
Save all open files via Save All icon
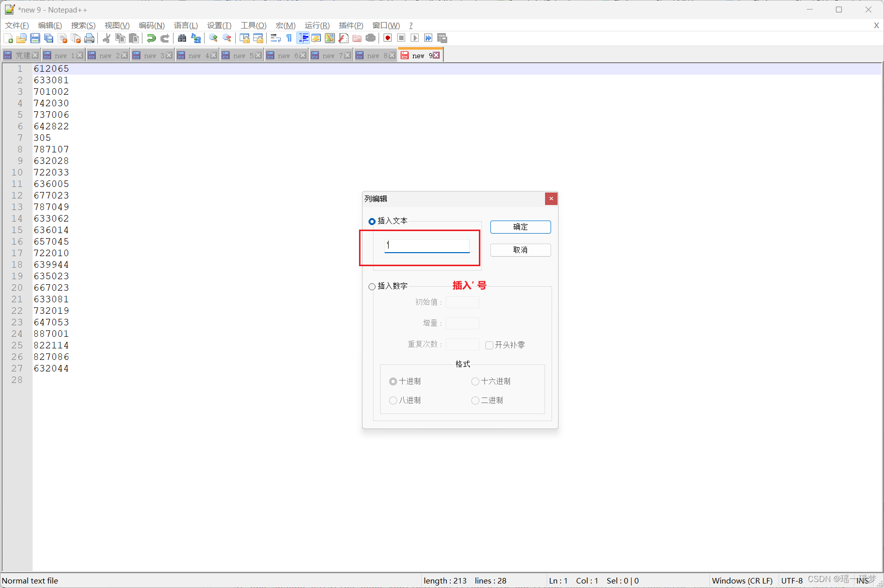click(x=49, y=38)
